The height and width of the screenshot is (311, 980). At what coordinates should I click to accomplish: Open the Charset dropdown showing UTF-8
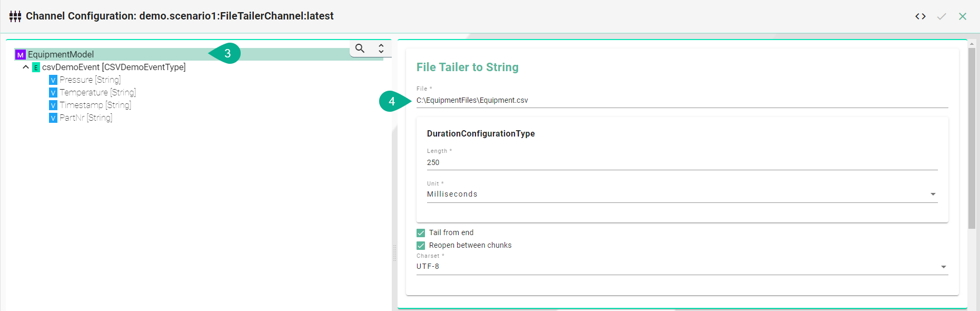[x=681, y=267]
